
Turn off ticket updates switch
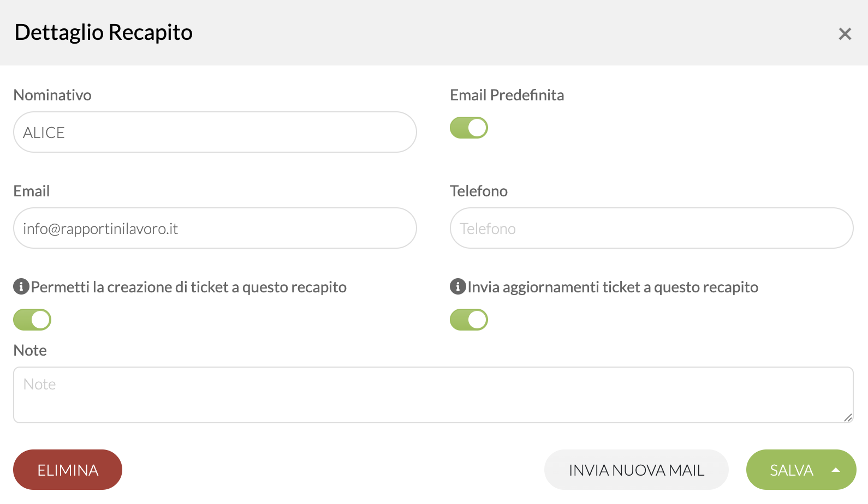pos(469,320)
